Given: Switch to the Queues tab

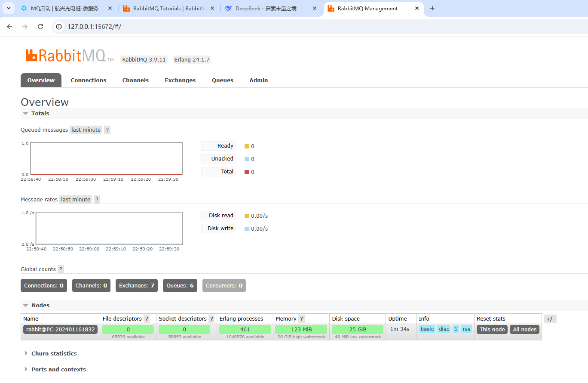Looking at the screenshot, I should click(x=222, y=80).
